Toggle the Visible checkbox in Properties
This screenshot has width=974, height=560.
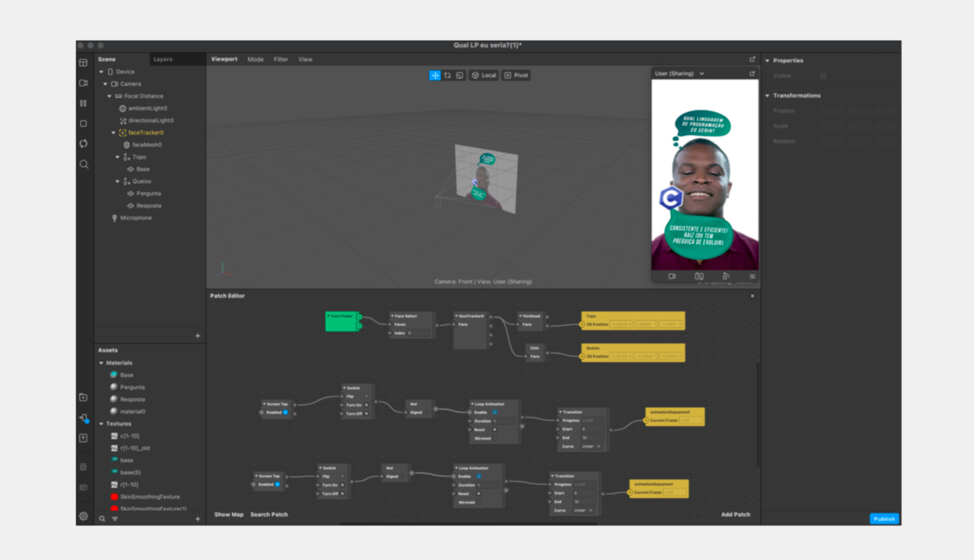823,76
